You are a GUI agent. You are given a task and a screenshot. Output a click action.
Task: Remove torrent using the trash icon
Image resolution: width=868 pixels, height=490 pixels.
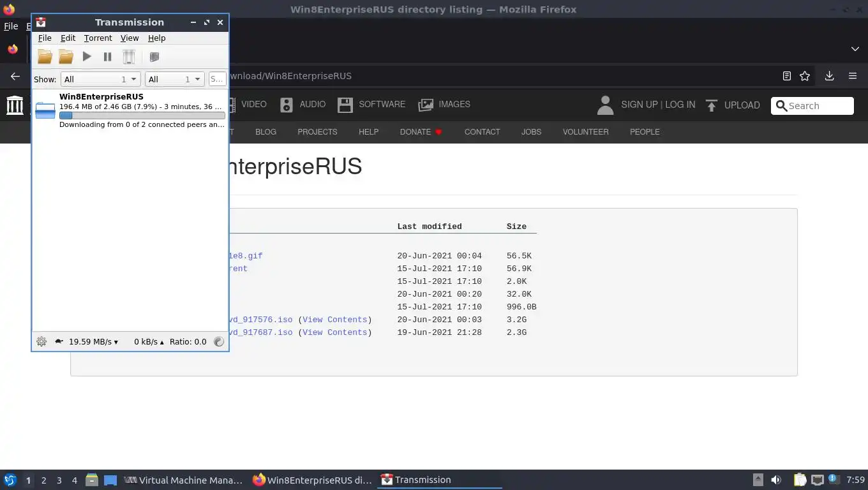click(129, 57)
